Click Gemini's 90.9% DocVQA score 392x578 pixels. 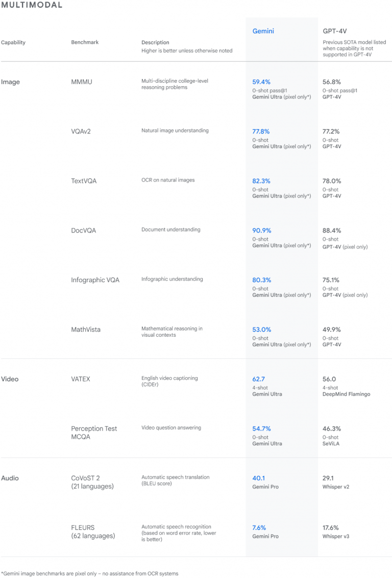(x=262, y=230)
